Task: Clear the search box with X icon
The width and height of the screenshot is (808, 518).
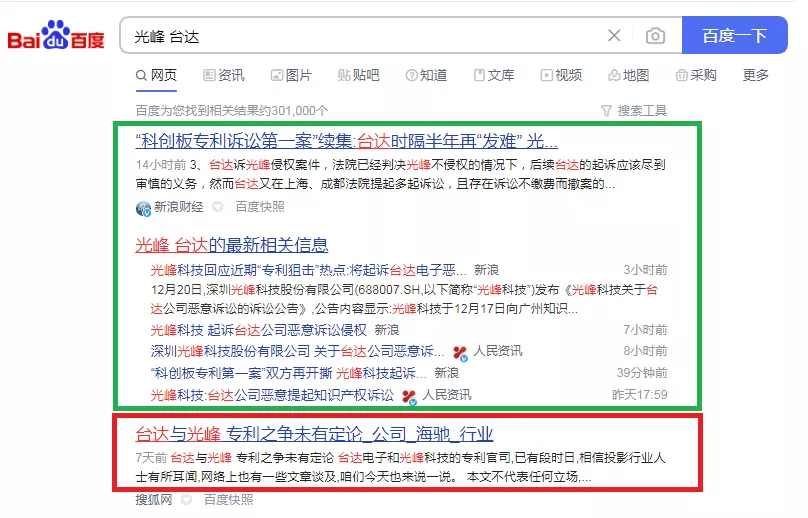Action: [x=614, y=36]
